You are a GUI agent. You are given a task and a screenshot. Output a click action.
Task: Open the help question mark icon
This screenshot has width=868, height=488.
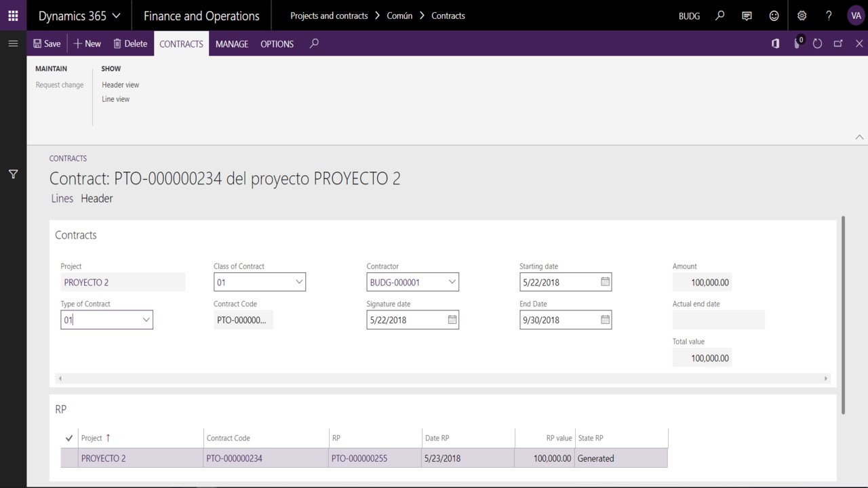pyautogui.click(x=829, y=16)
